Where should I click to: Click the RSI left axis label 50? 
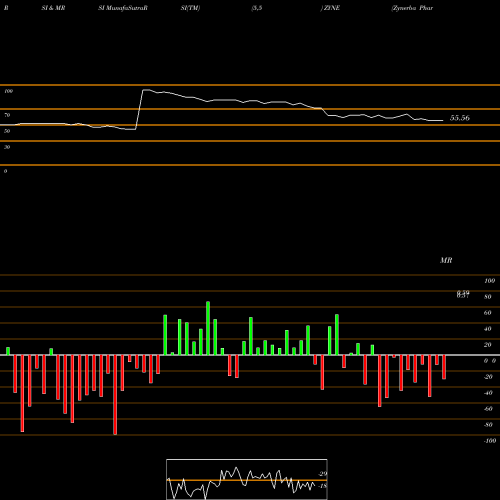(7, 131)
